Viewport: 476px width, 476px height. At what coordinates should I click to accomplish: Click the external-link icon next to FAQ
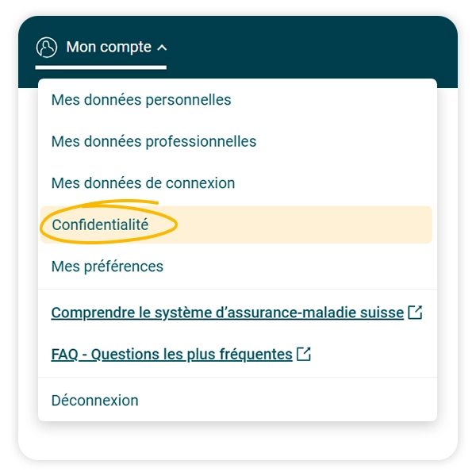click(303, 355)
